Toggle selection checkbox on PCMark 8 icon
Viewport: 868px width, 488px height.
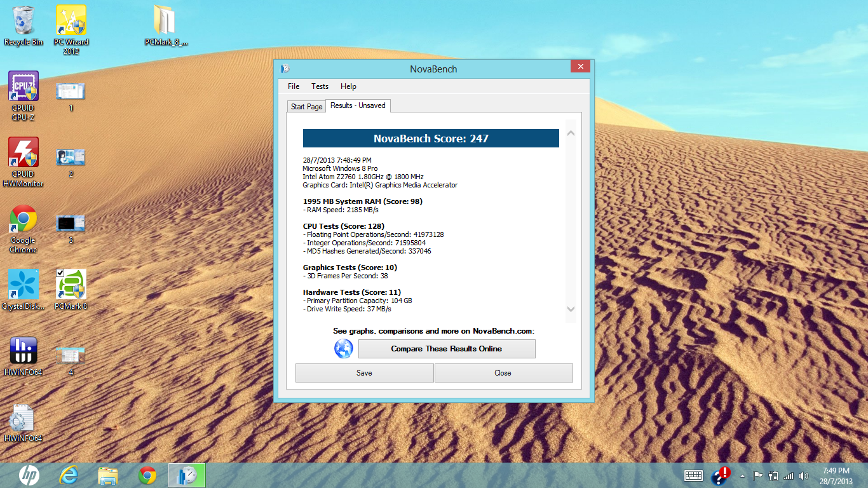pos(60,273)
